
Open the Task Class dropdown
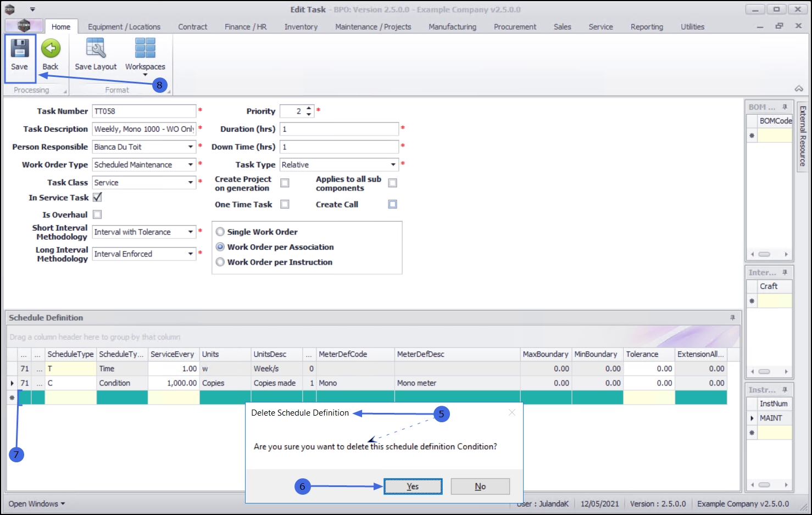[x=191, y=182]
